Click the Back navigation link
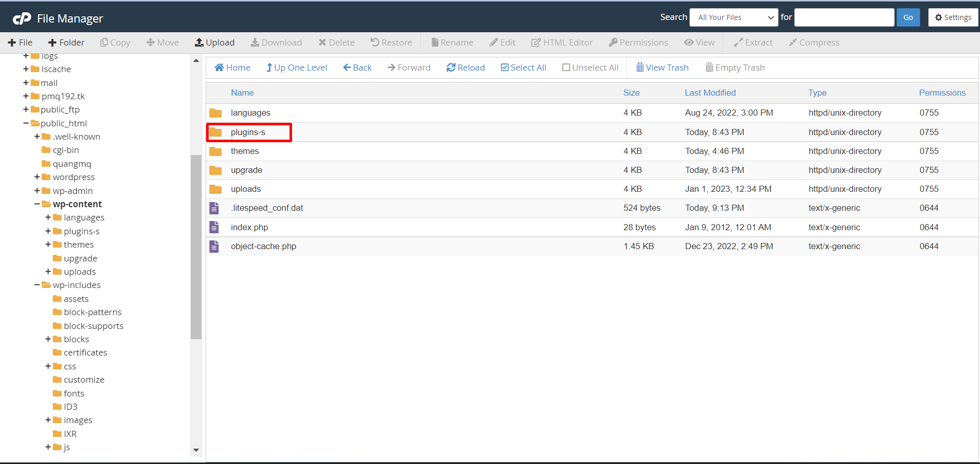Viewport: 980px width, 464px height. point(357,68)
